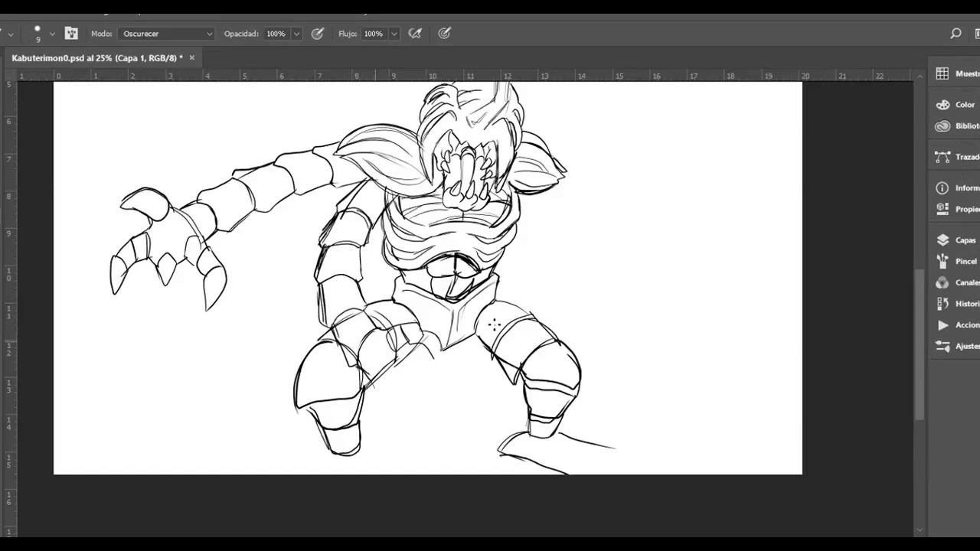
Task: Open the Opacidad slider dropdown arrow
Action: click(296, 34)
